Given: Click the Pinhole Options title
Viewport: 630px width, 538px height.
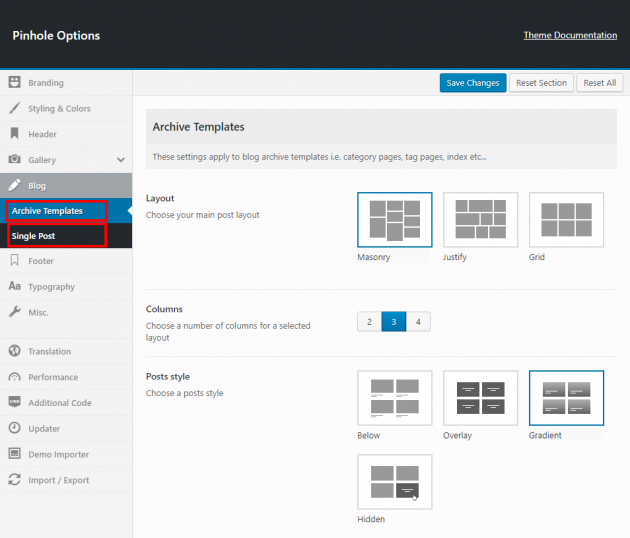Looking at the screenshot, I should pos(56,35).
